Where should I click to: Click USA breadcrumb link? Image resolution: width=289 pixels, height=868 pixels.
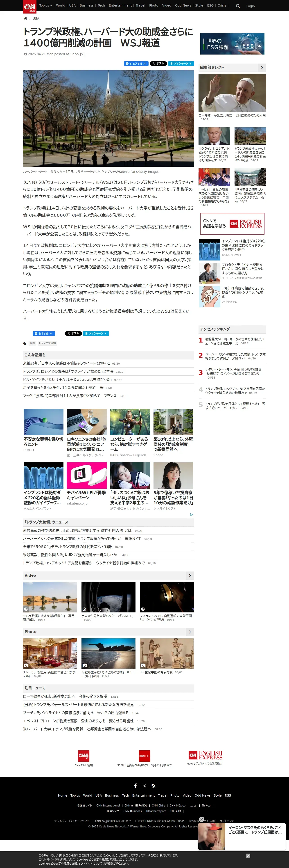tap(36, 18)
